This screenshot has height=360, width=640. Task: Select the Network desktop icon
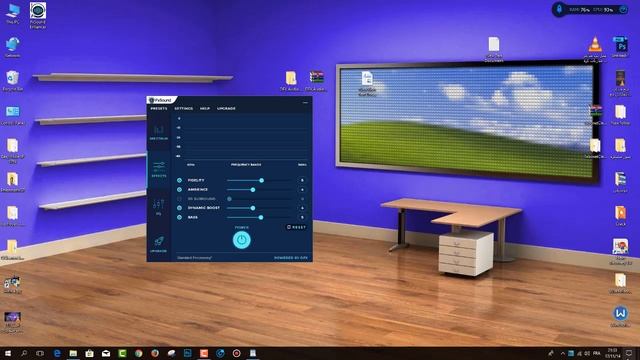coord(13,47)
